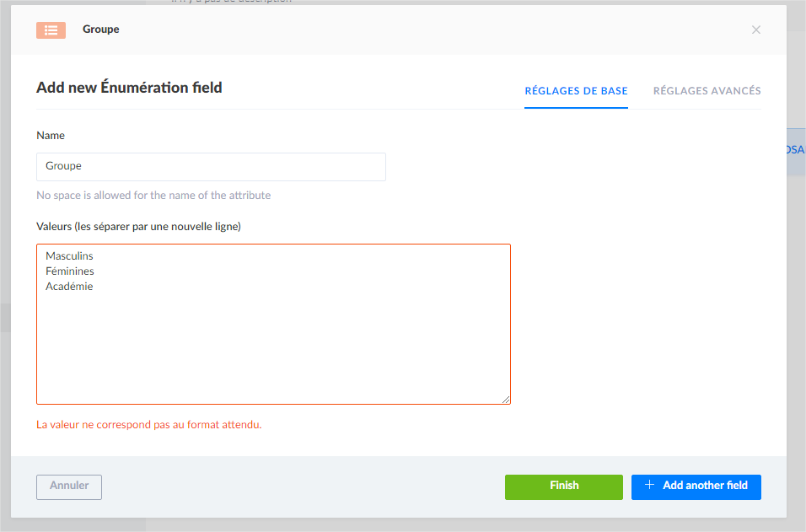Select the RÉGLAGES DE BASE tab
This screenshot has height=532, width=806.
576,90
